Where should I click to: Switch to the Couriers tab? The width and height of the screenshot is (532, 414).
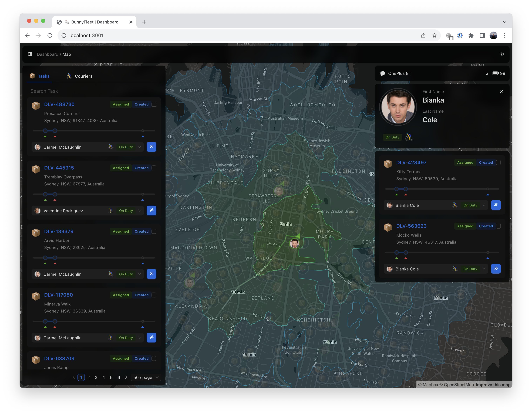[x=79, y=76]
